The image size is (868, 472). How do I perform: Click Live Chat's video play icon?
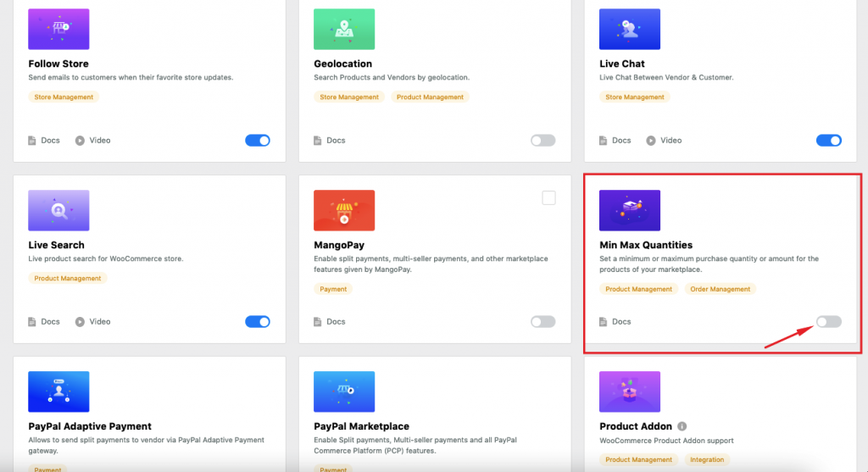click(x=651, y=141)
